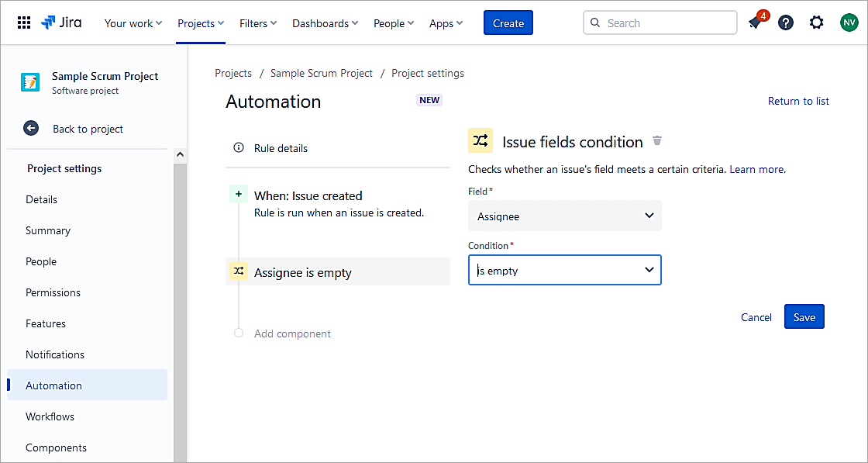Image resolution: width=868 pixels, height=463 pixels.
Task: Click Add component in the rule chain
Action: coord(292,334)
